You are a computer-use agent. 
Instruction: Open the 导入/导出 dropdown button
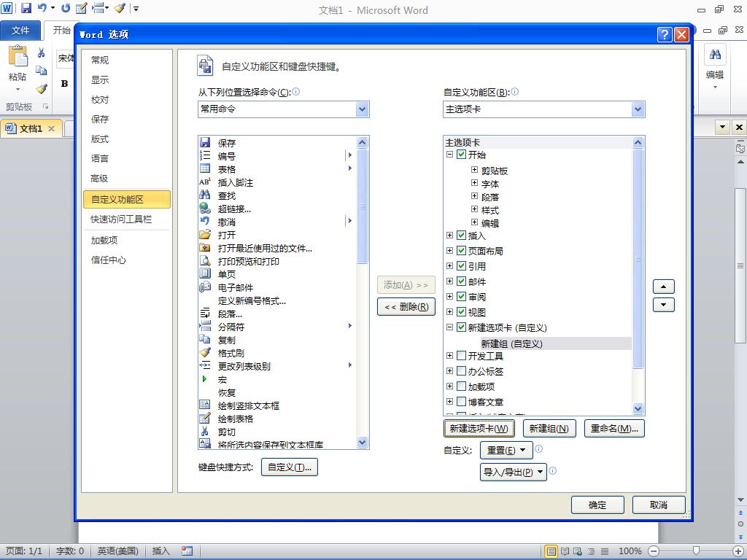pos(513,472)
